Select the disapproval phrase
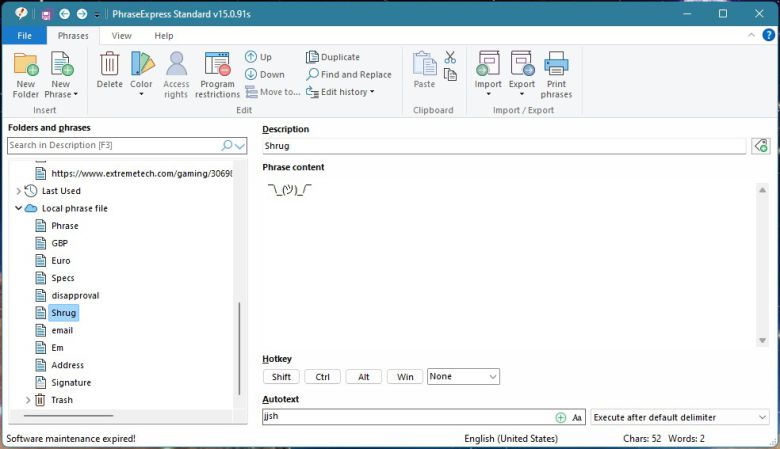 coord(75,296)
